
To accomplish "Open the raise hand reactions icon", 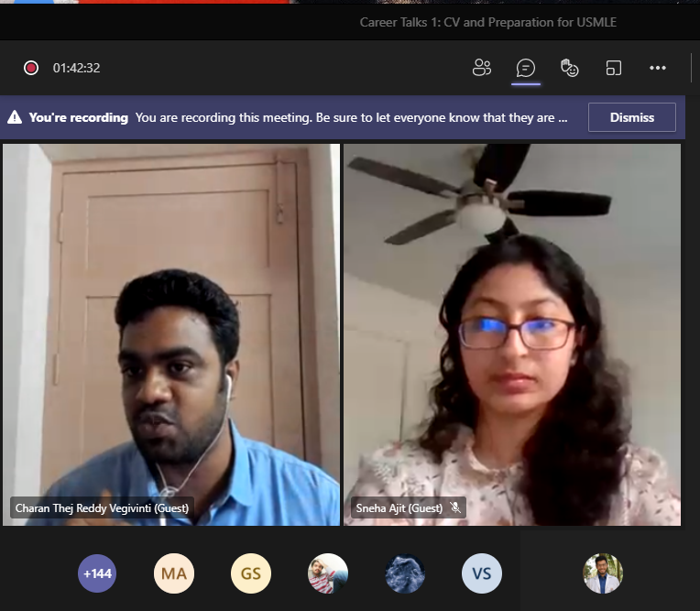I will pyautogui.click(x=570, y=68).
